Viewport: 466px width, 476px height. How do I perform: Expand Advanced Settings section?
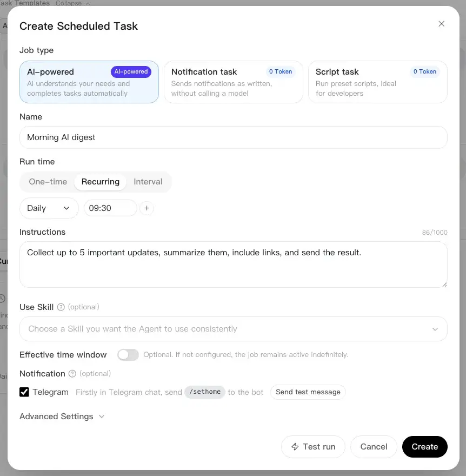(62, 416)
